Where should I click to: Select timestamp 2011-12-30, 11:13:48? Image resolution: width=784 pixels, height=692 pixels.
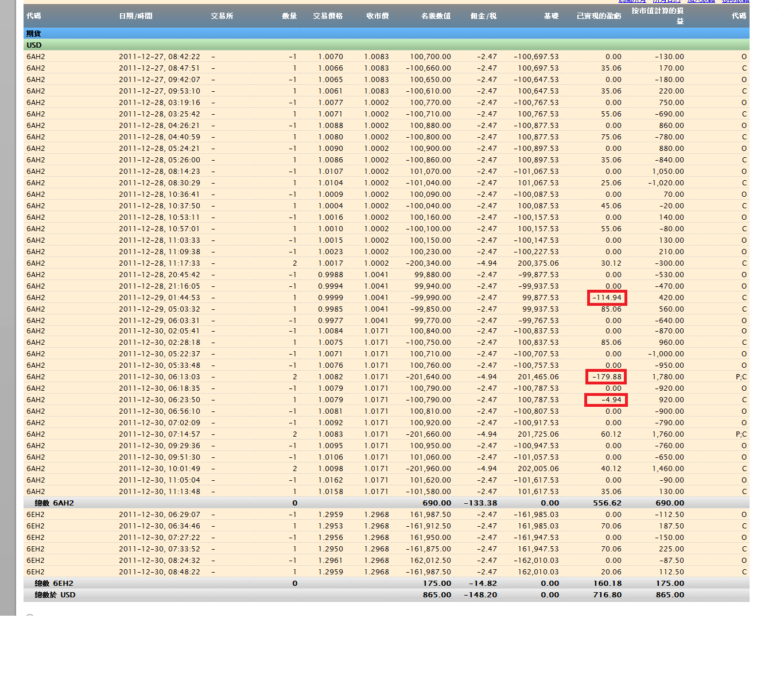160,492
